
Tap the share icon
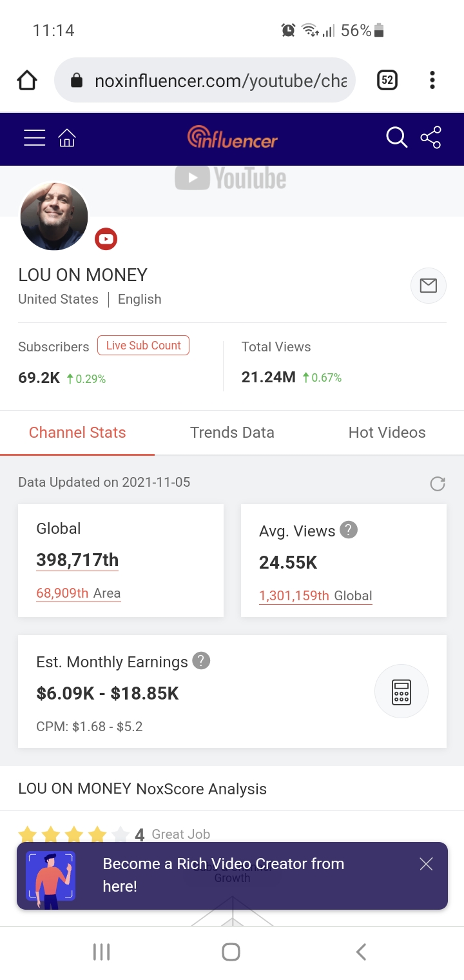coord(430,137)
